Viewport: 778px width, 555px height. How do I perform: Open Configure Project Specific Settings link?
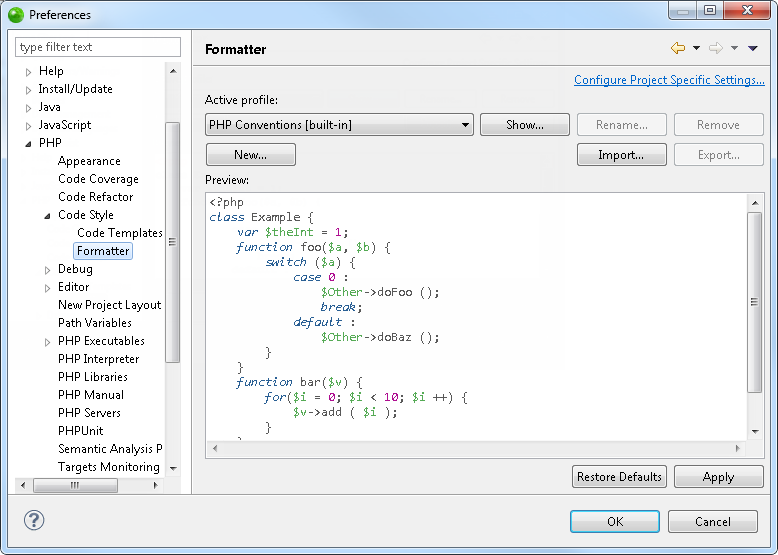click(669, 80)
